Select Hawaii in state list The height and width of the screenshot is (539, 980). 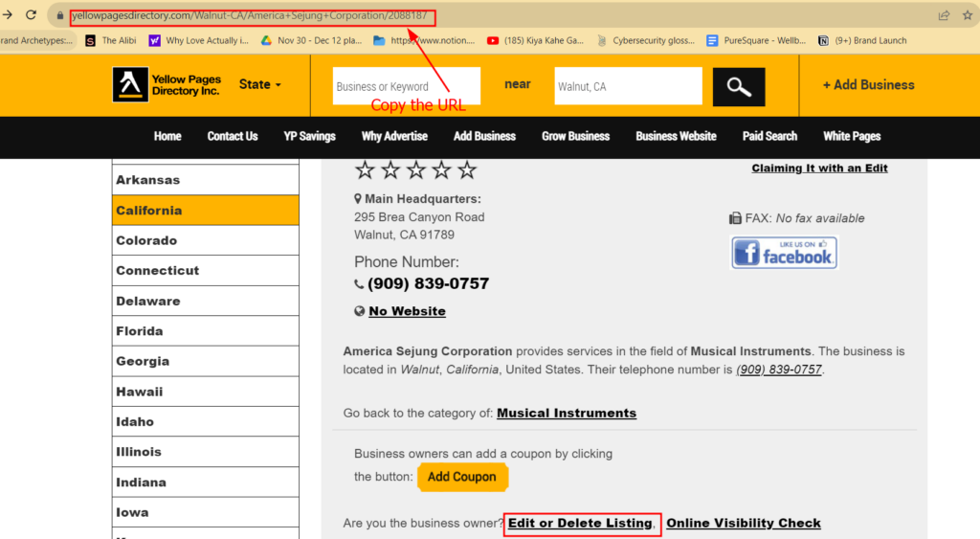tap(206, 392)
